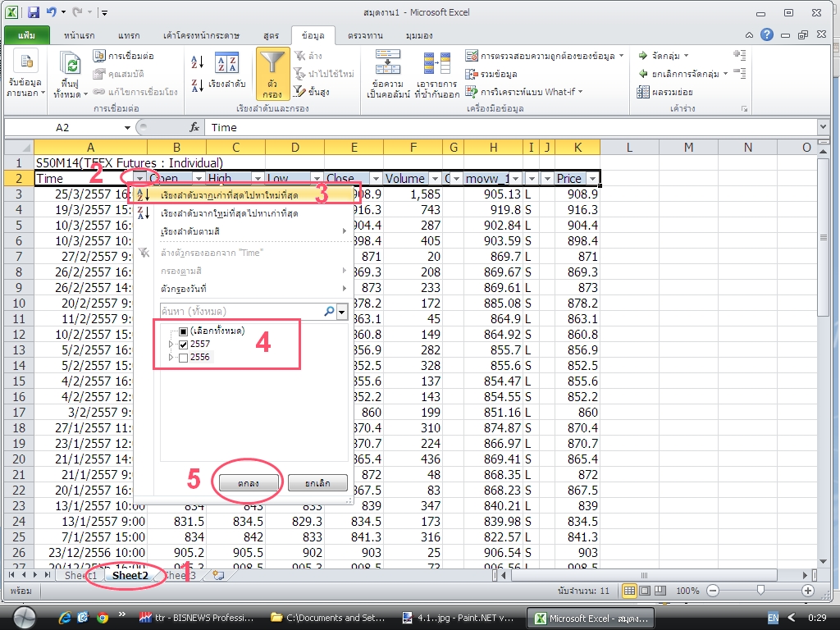Click the Save icon in quick access toolbar
The height and width of the screenshot is (630, 840).
click(x=34, y=11)
